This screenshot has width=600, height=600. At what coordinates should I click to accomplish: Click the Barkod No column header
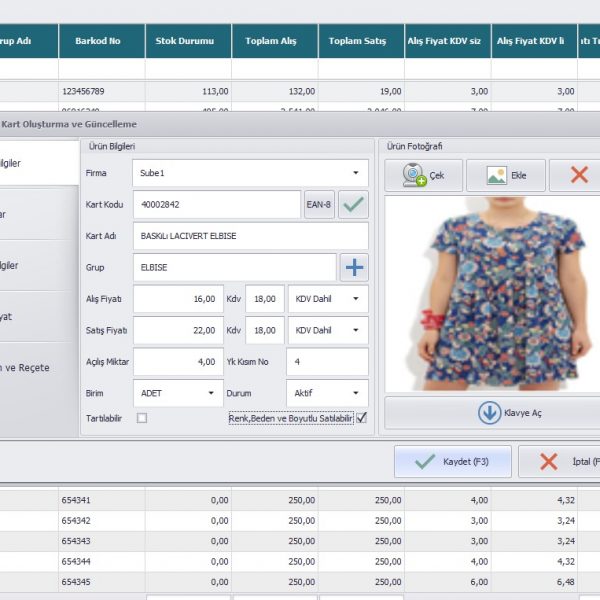[97, 41]
